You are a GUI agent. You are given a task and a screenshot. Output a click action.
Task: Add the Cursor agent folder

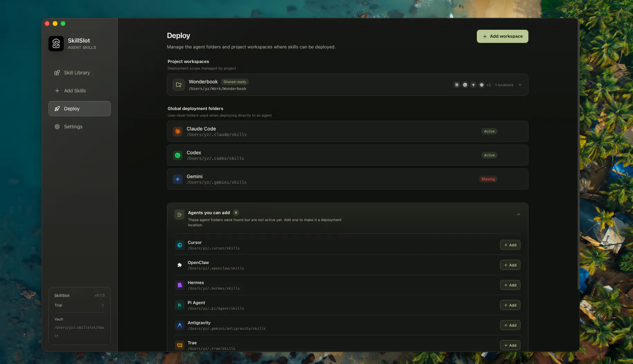510,245
